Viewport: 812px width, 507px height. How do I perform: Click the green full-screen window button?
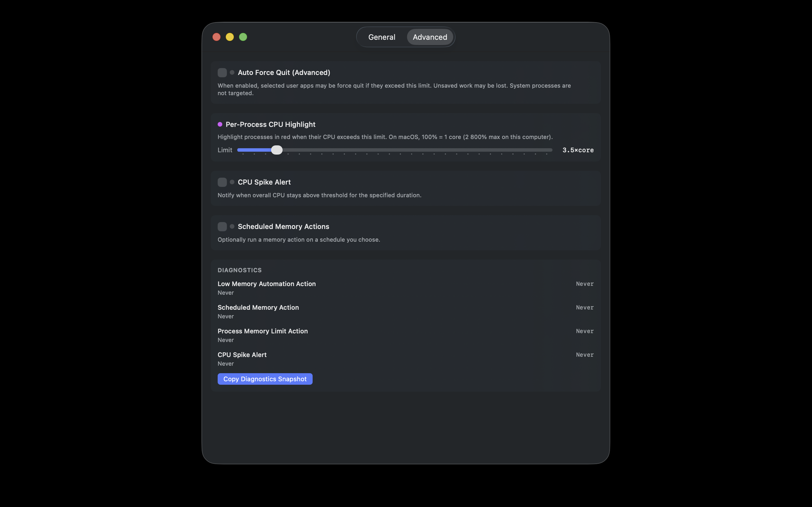[x=243, y=37]
